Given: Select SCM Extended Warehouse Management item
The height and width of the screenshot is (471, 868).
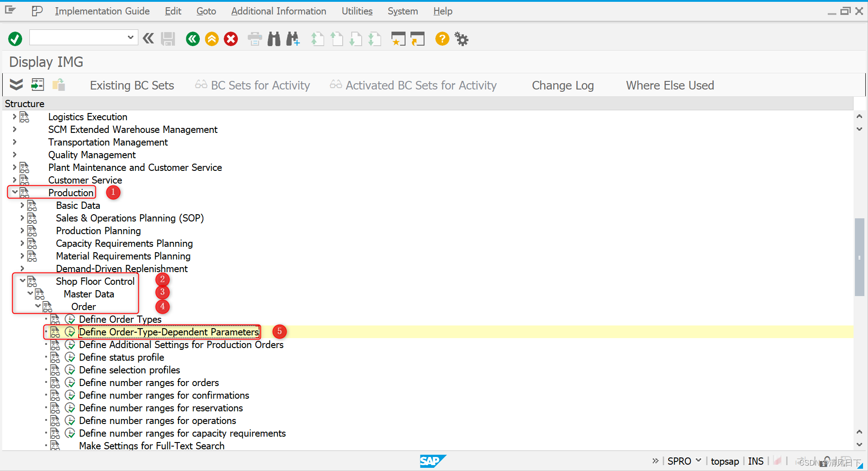Looking at the screenshot, I should pyautogui.click(x=133, y=129).
